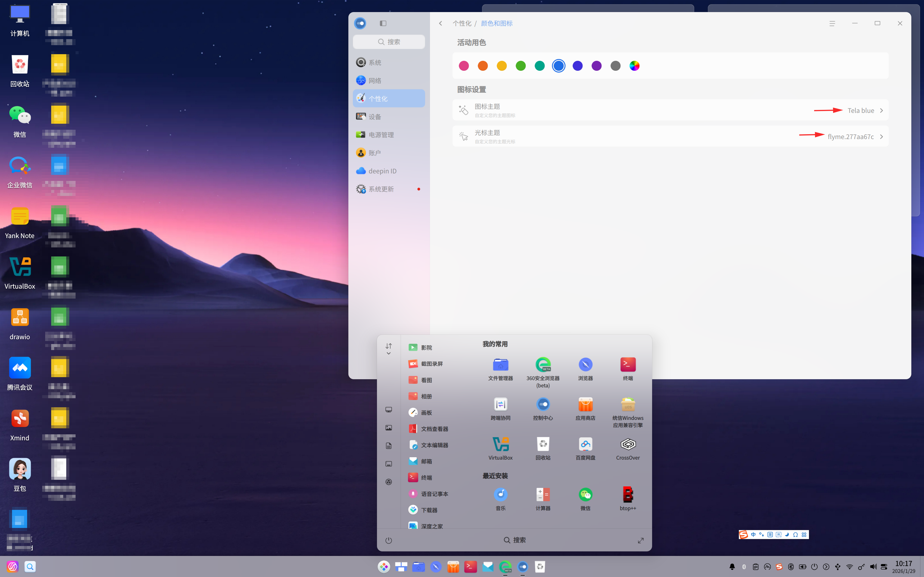Click 个性化 breadcrumb link
The width and height of the screenshot is (924, 577).
tap(462, 23)
